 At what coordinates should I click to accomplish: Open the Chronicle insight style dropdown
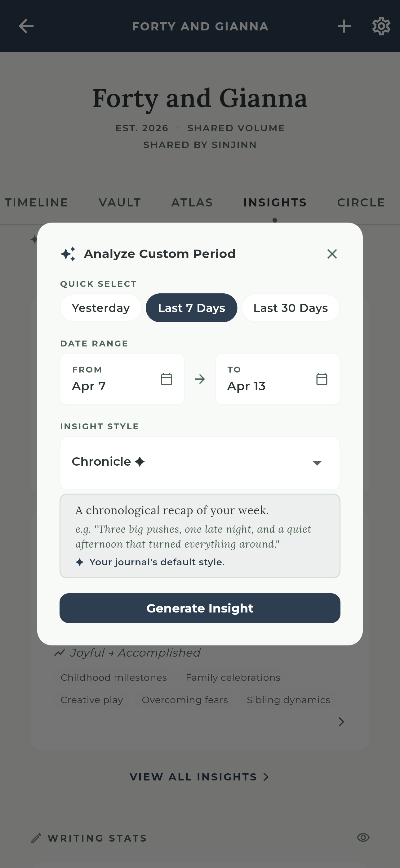coord(200,462)
